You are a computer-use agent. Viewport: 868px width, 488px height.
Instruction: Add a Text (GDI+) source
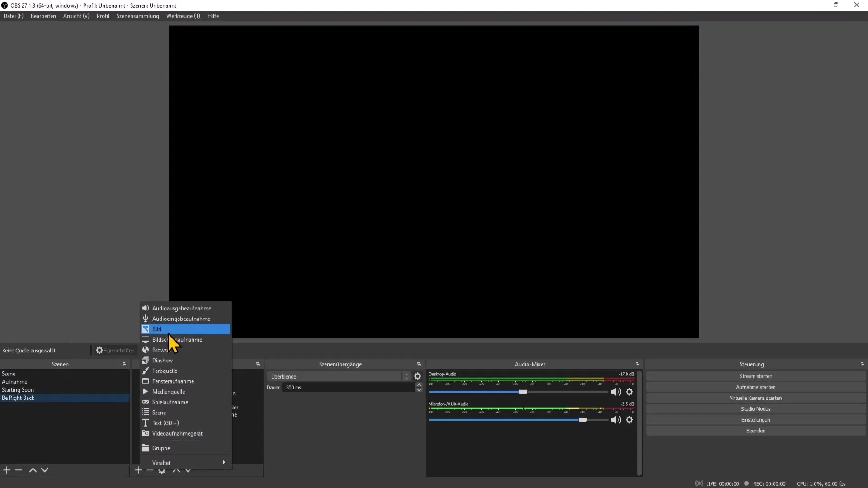click(x=185, y=422)
